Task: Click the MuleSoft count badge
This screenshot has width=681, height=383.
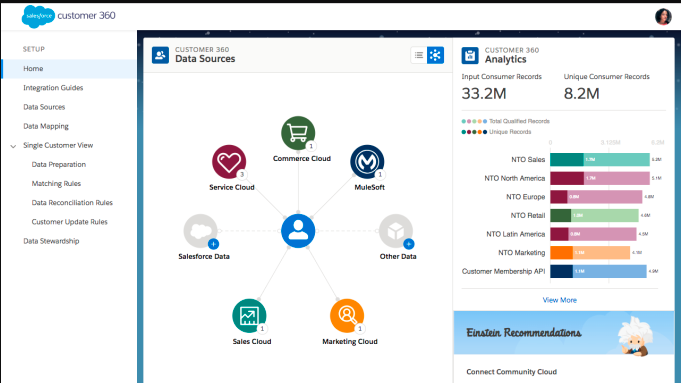Action: pos(380,175)
